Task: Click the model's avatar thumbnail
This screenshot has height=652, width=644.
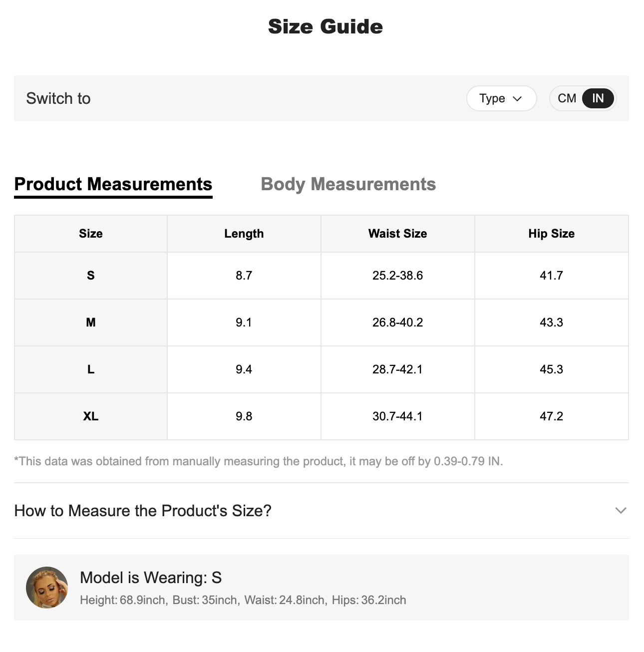Action: pyautogui.click(x=47, y=588)
